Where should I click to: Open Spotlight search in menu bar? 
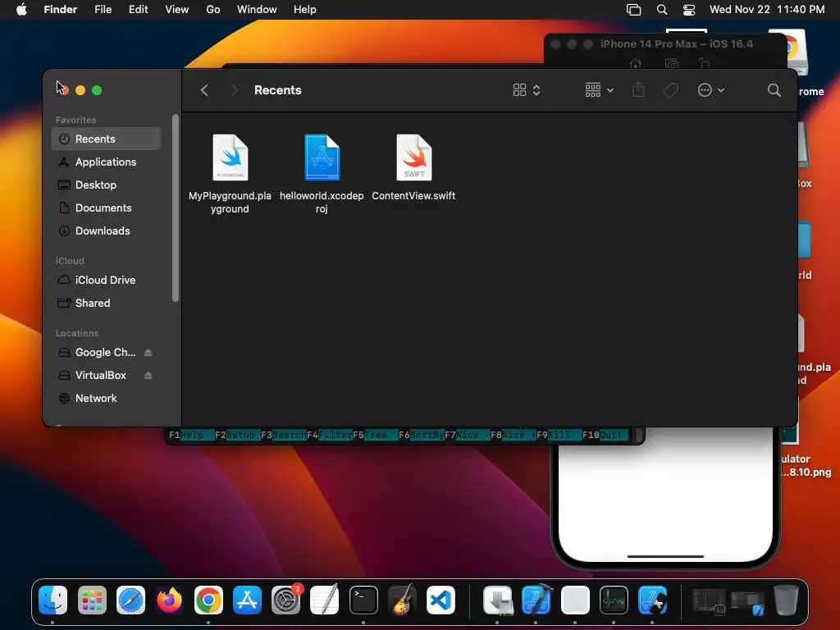(x=662, y=10)
